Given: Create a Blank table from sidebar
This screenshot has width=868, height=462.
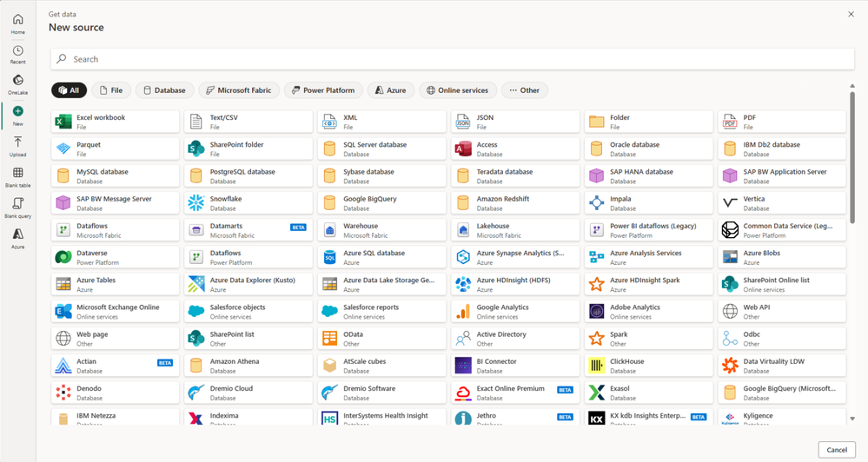Looking at the screenshot, I should pos(17,178).
